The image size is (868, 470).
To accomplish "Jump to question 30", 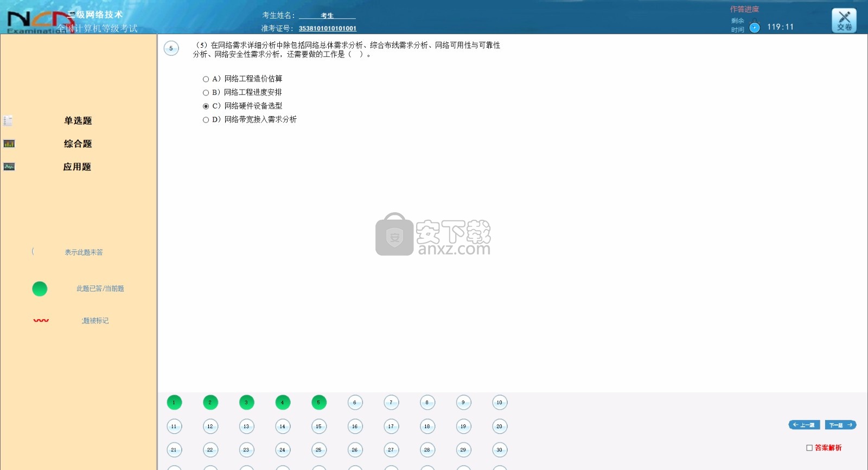I will (x=500, y=449).
